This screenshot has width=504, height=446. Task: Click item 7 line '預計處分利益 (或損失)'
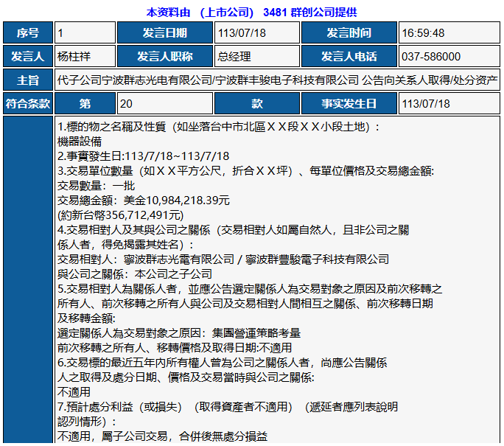[x=228, y=407]
